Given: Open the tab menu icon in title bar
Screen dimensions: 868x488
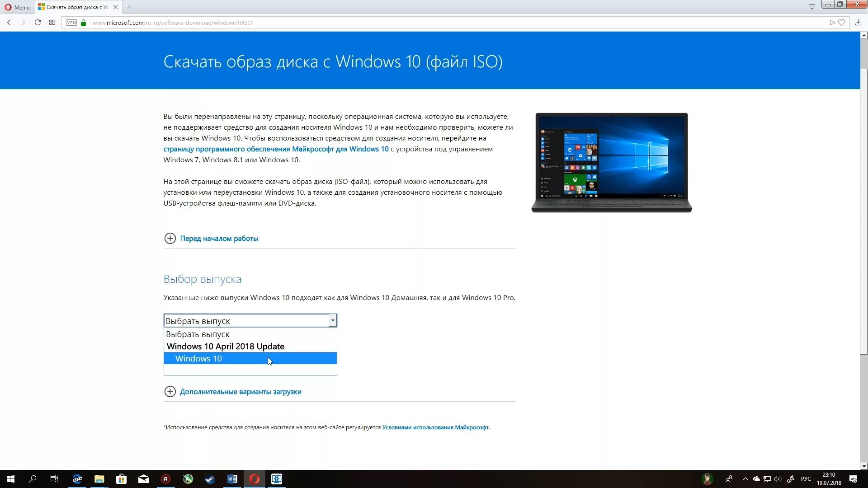Looking at the screenshot, I should (x=812, y=6).
